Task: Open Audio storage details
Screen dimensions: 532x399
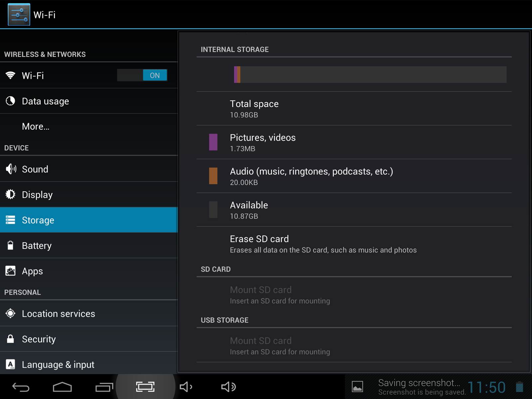Action: point(354,176)
